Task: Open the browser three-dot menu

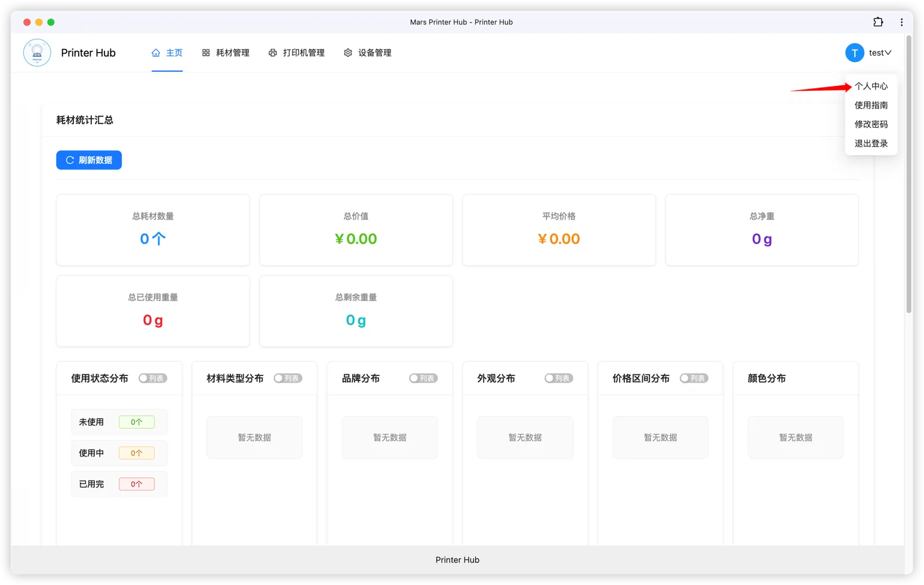Action: (x=902, y=21)
